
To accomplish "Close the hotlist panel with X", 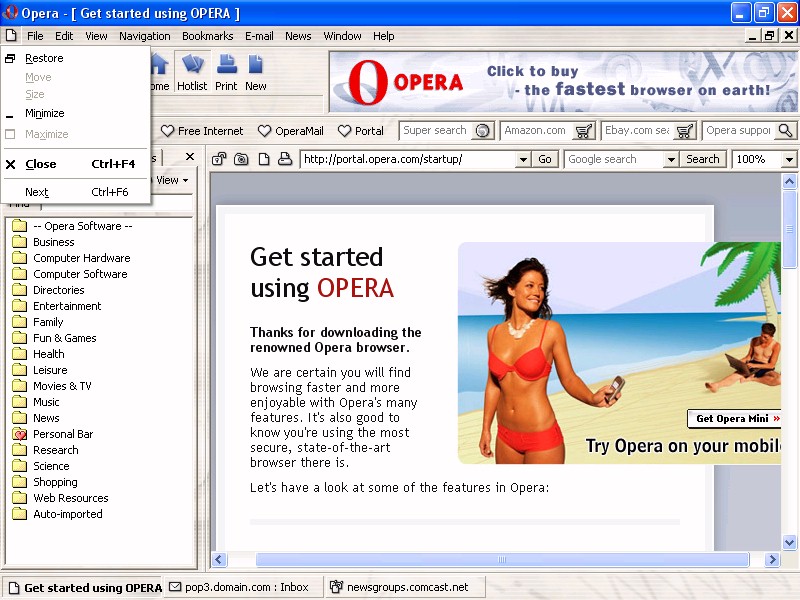I will click(190, 157).
